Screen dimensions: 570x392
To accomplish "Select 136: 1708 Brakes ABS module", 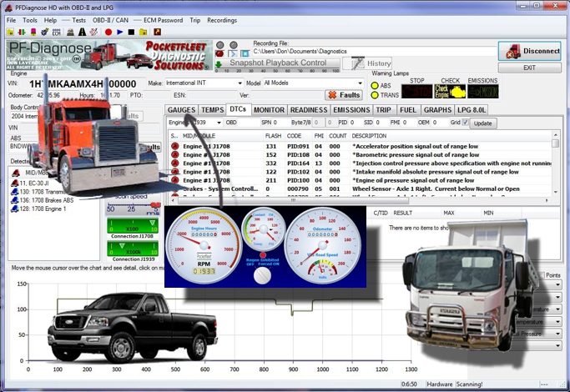I will [43, 200].
